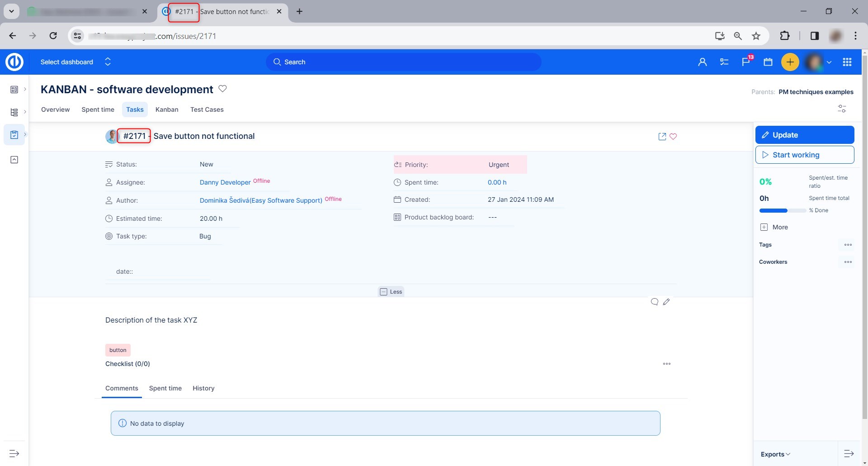868x466 pixels.
Task: Open the History tab
Action: (203, 388)
